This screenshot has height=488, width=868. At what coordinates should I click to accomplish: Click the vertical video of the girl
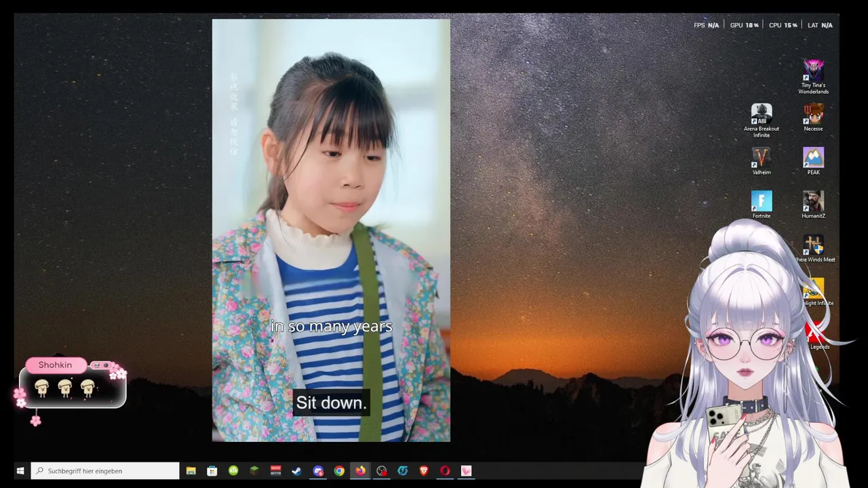point(331,230)
